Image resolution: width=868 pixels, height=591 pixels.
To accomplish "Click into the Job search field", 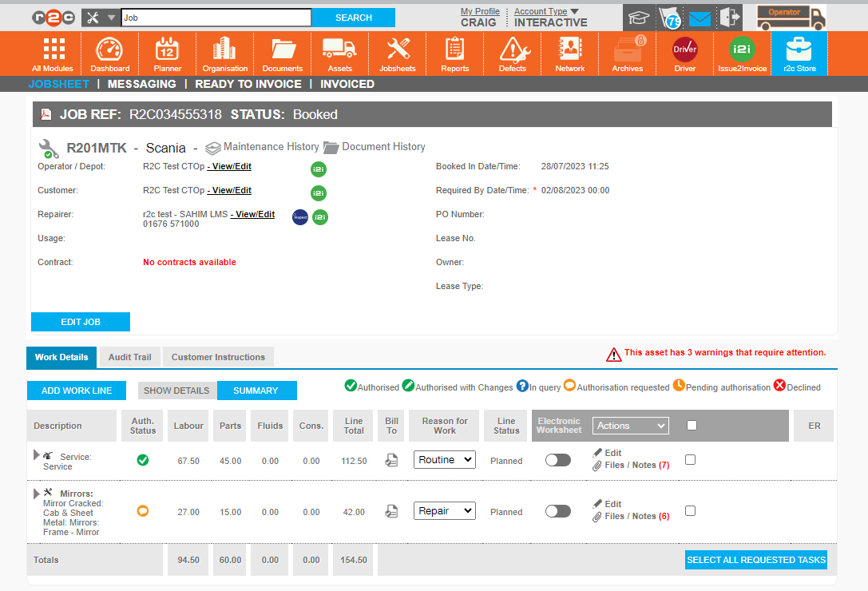I will point(216,18).
